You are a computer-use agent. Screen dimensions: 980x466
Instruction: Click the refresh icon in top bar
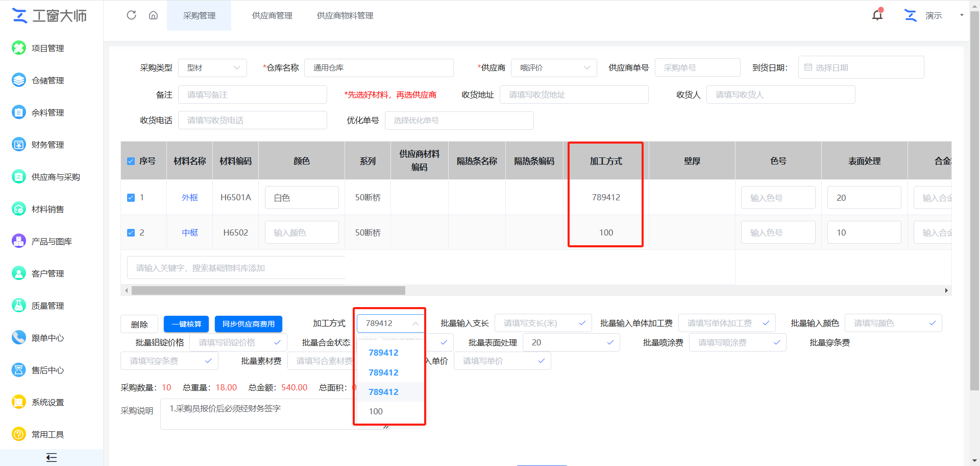[x=131, y=15]
